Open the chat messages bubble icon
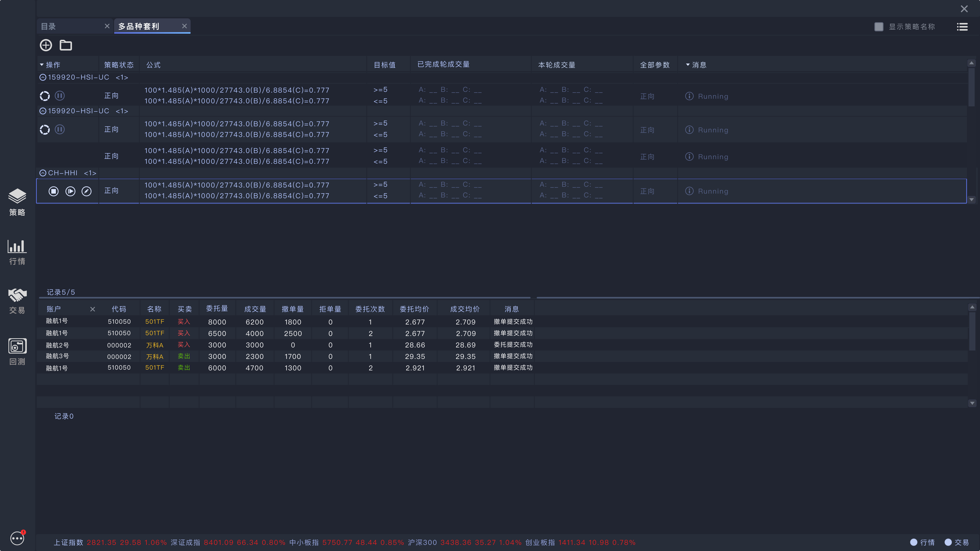Image resolution: width=980 pixels, height=551 pixels. coord(18,538)
